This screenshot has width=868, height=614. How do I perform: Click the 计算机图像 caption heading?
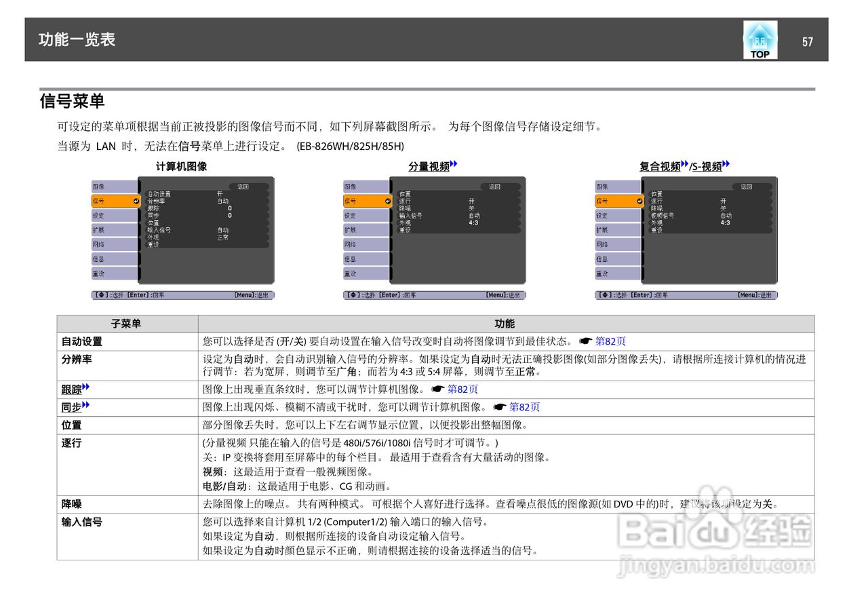click(181, 166)
